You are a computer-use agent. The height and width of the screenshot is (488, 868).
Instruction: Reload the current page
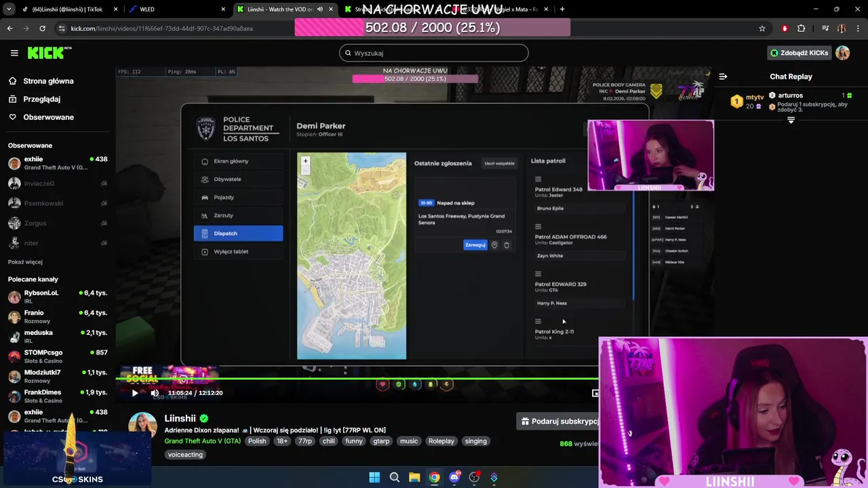42,28
